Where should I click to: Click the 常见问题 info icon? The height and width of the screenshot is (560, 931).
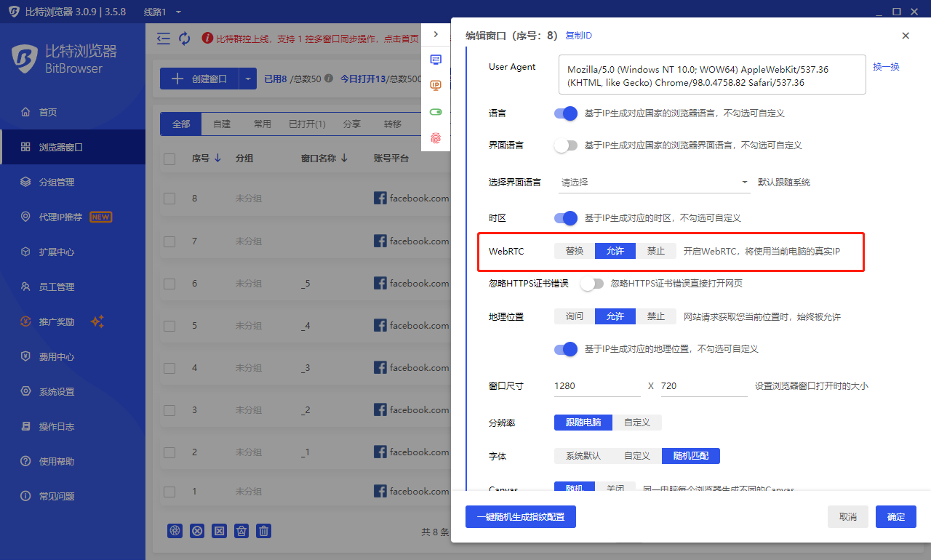[x=25, y=496]
